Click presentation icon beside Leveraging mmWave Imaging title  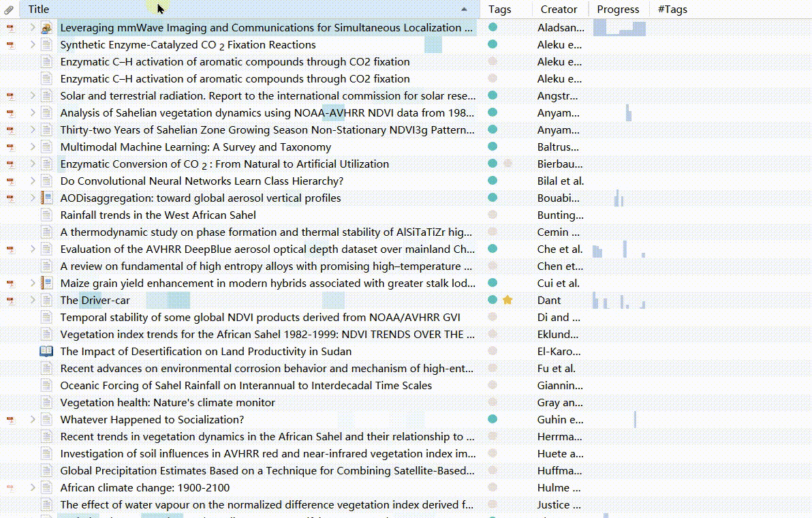click(x=46, y=28)
